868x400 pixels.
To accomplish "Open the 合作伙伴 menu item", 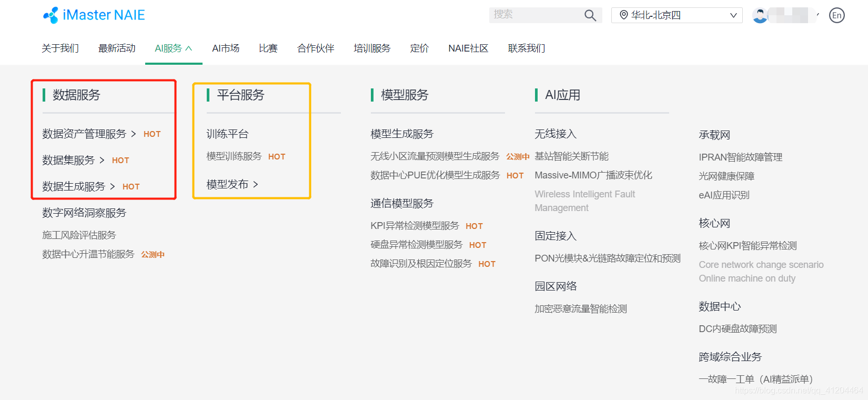I will (316, 48).
